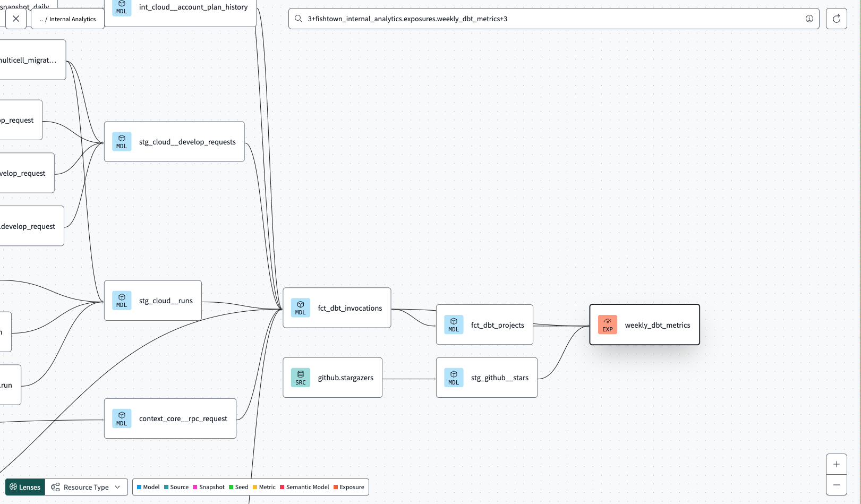This screenshot has width=861, height=504.
Task: Click the EXP icon on weekly_dbt_metrics exposure
Action: pos(607,324)
